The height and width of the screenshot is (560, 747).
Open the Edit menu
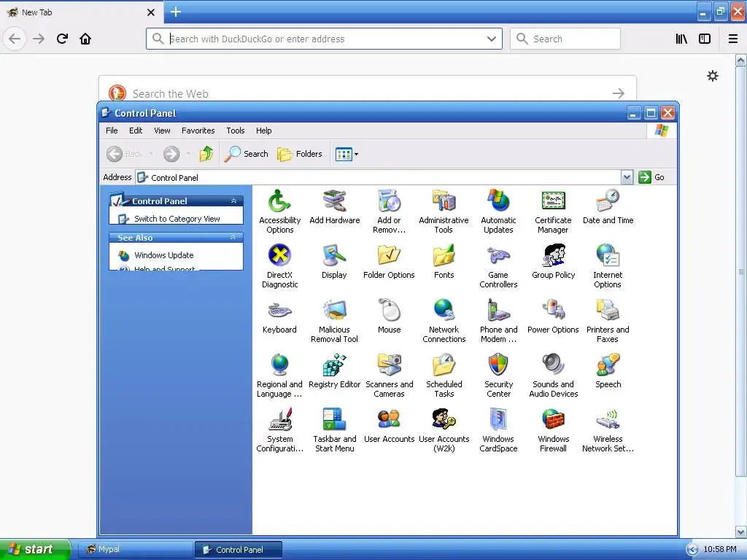(136, 131)
